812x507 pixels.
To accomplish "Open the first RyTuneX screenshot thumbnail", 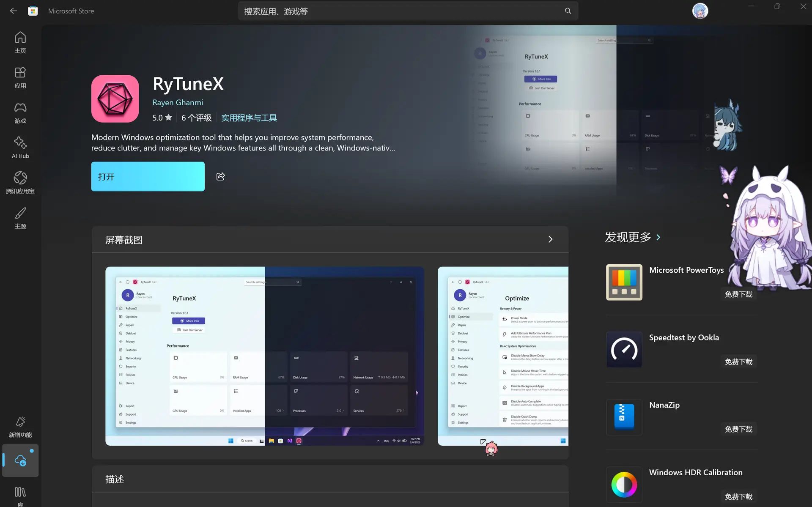I will point(265,356).
